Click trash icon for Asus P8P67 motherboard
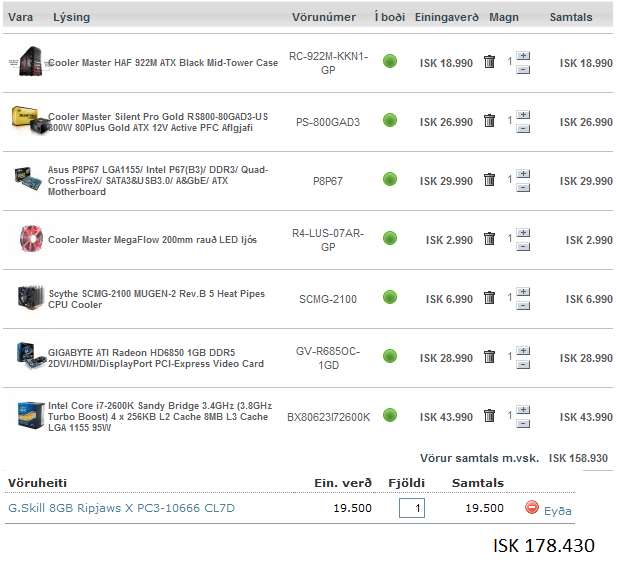 point(489,180)
